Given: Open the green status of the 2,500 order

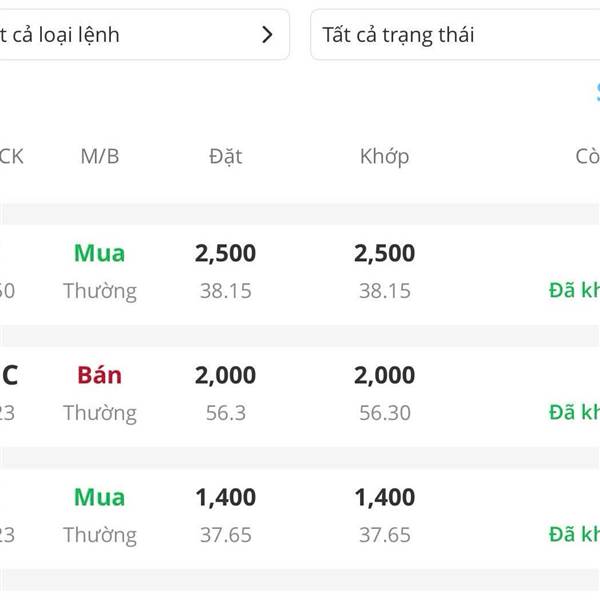Looking at the screenshot, I should click(x=575, y=291).
